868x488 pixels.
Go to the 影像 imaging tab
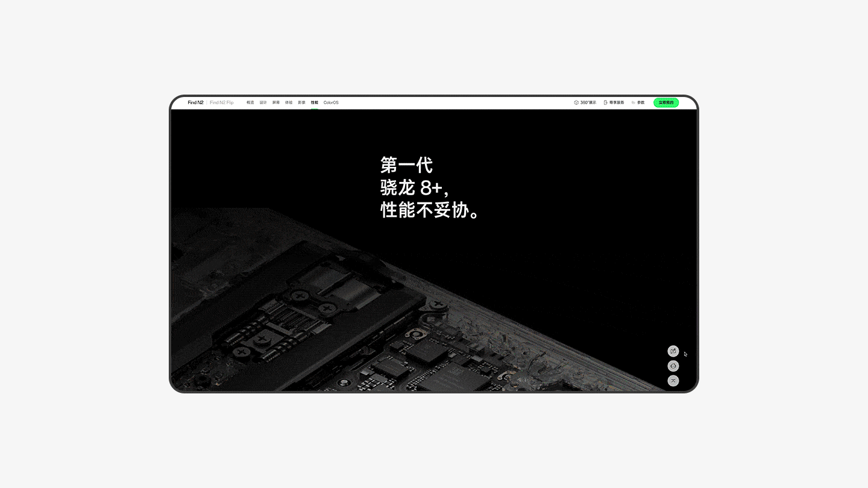(x=301, y=102)
